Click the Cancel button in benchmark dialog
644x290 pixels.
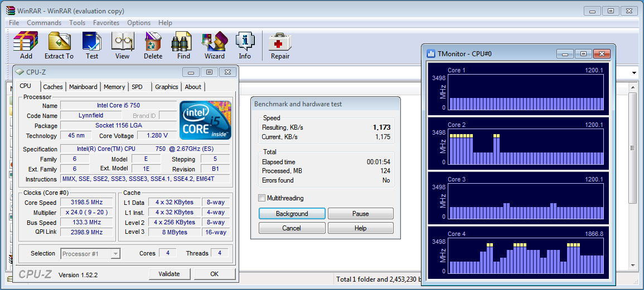pos(292,228)
